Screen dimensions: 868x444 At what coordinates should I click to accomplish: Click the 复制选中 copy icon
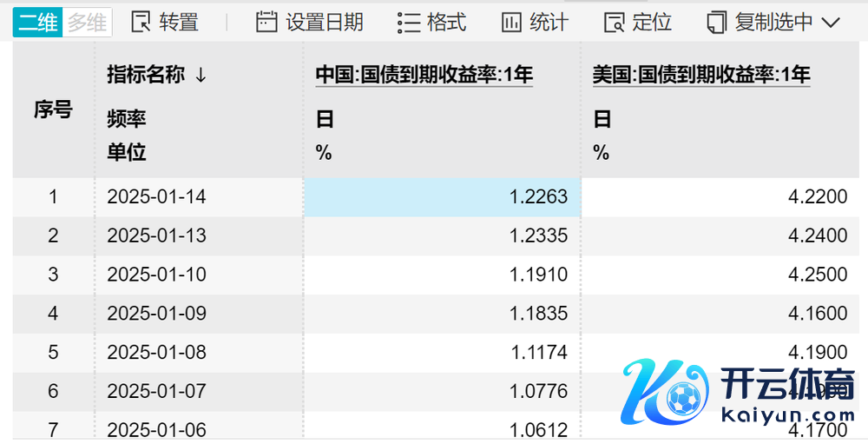tap(717, 22)
